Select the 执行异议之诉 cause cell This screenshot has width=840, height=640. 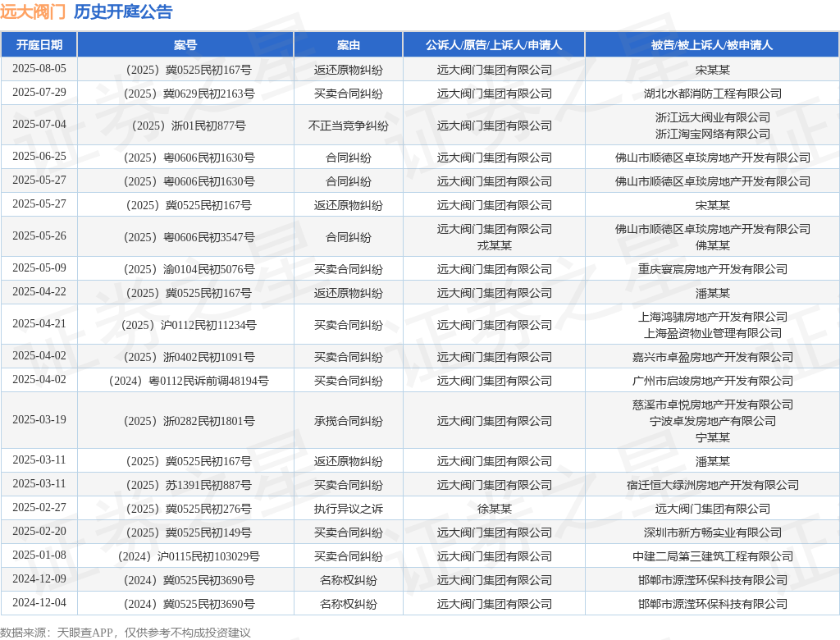point(348,510)
